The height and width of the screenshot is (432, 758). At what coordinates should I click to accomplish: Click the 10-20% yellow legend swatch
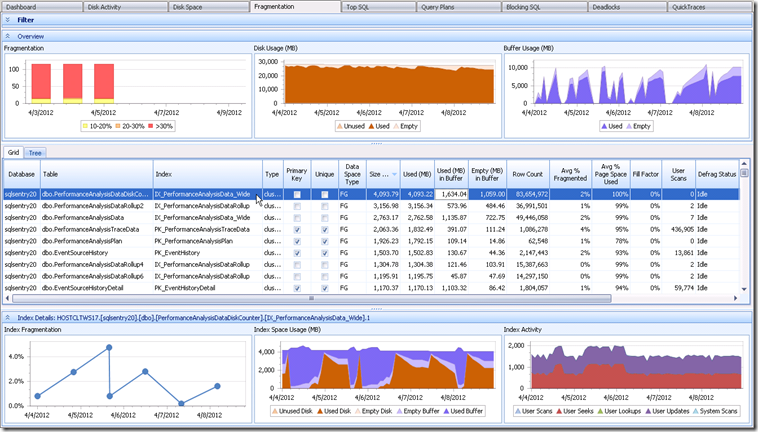pyautogui.click(x=85, y=126)
